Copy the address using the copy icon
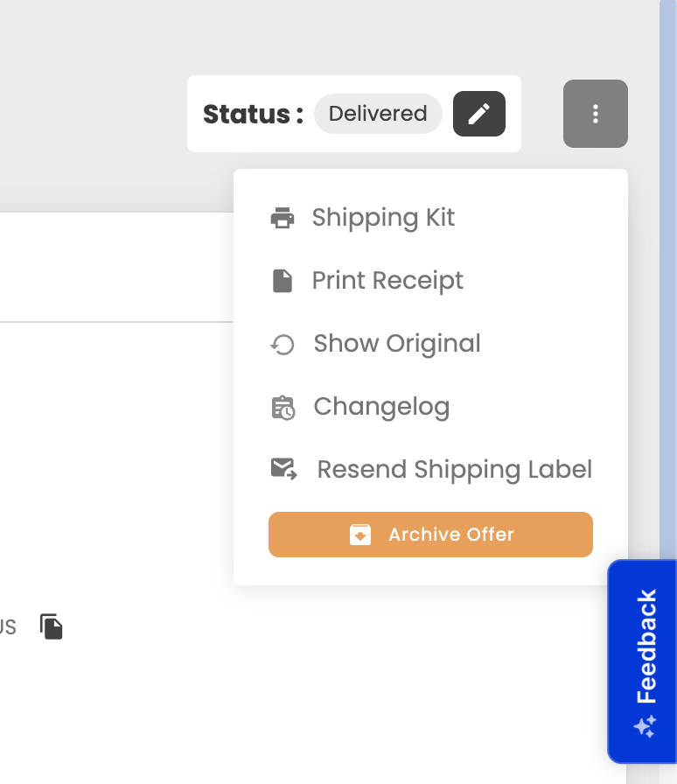This screenshot has width=677, height=784. [52, 626]
